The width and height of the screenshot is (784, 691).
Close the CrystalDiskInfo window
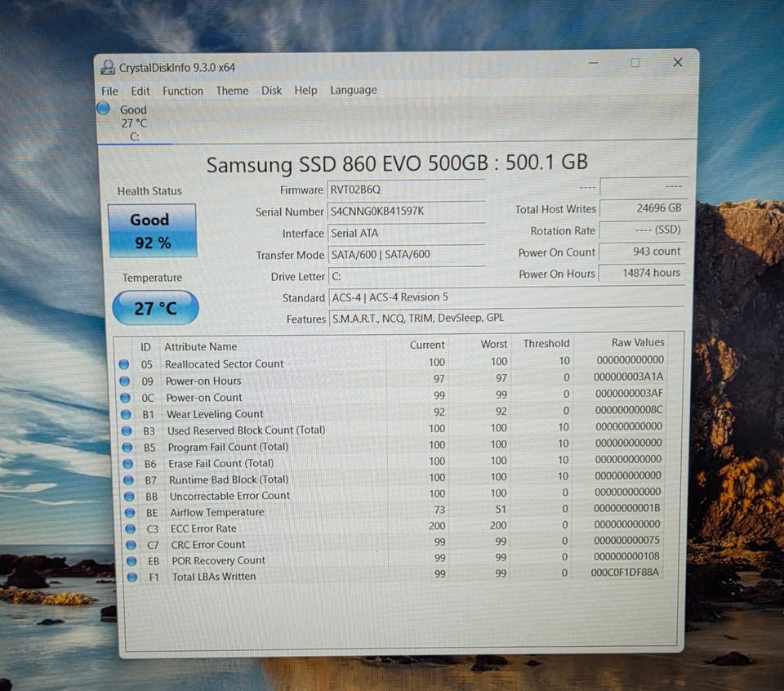[678, 62]
